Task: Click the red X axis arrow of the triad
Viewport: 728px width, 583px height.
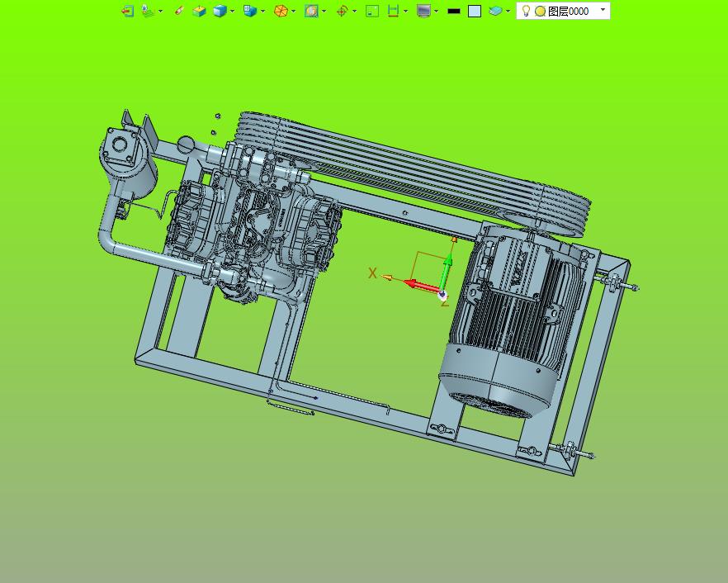Action: click(x=422, y=286)
